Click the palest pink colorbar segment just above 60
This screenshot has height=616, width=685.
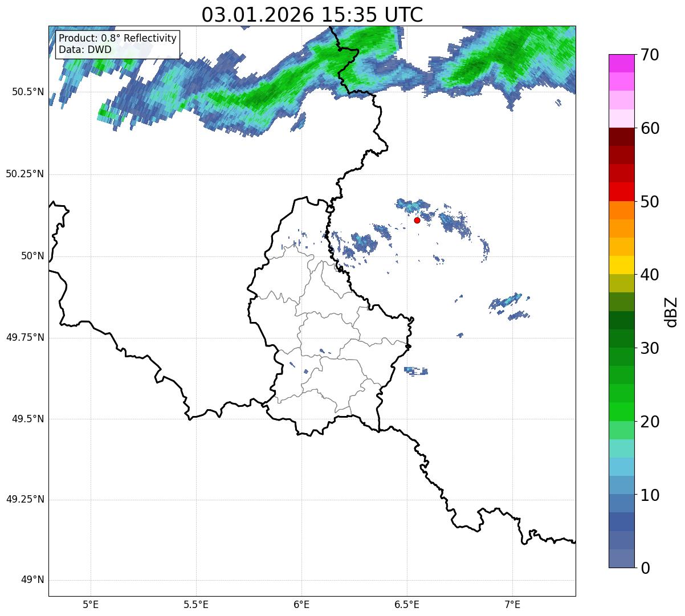(x=621, y=119)
